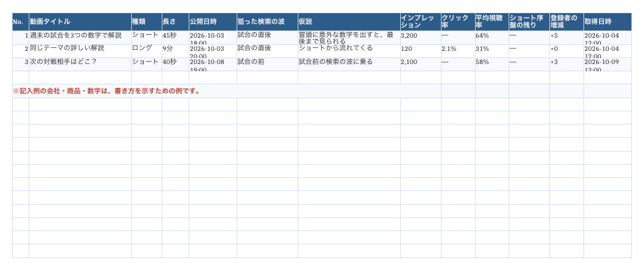Click the "種類" column header
Screen dimensions: 644x270
[147, 22]
